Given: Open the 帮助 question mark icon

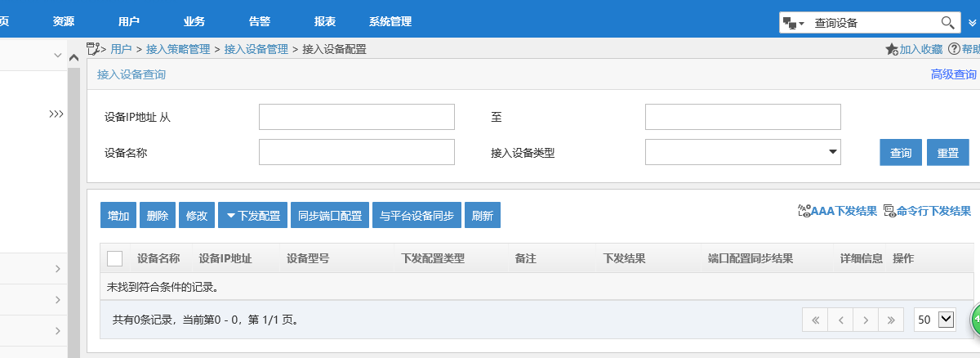Looking at the screenshot, I should click(953, 49).
